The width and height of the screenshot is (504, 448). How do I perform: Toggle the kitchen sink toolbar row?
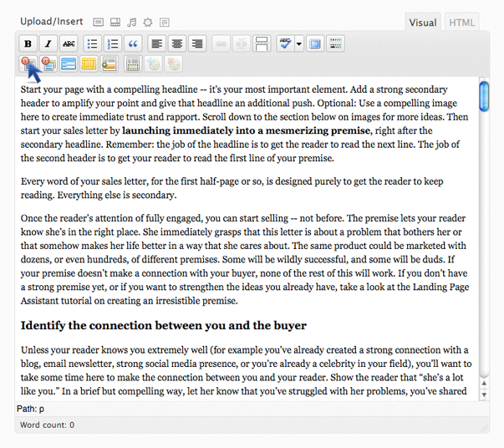click(335, 43)
